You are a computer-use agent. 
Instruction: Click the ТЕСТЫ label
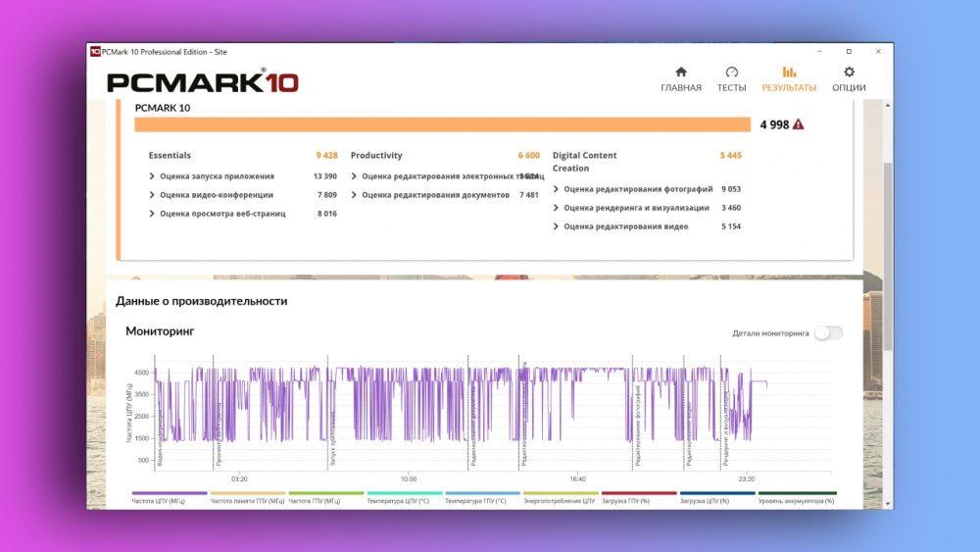coord(731,88)
